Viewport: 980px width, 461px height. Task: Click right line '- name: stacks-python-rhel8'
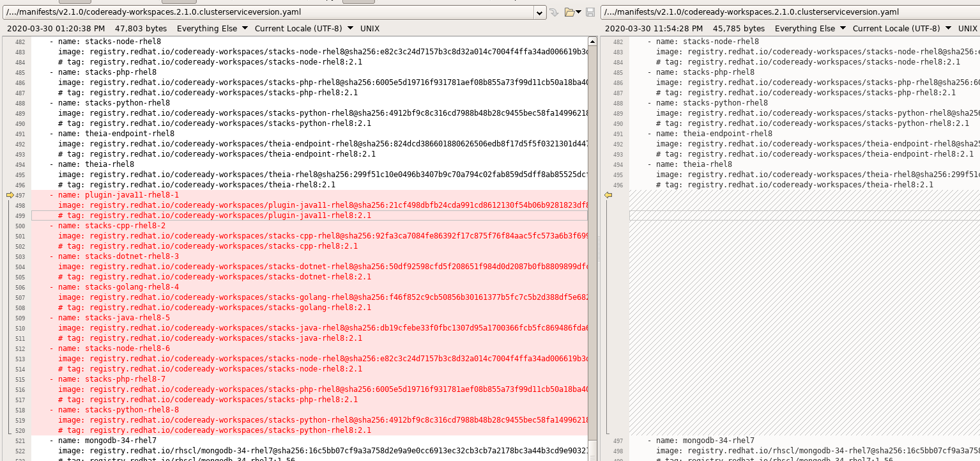(708, 103)
